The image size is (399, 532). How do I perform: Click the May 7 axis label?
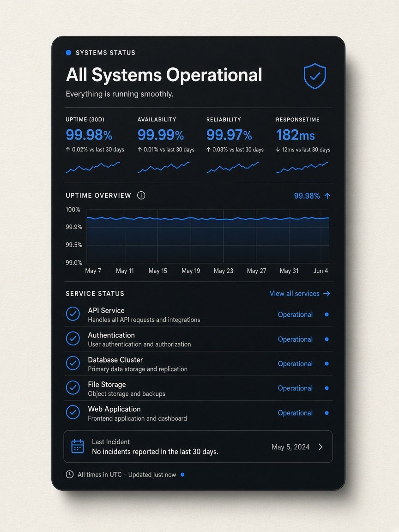pos(93,271)
